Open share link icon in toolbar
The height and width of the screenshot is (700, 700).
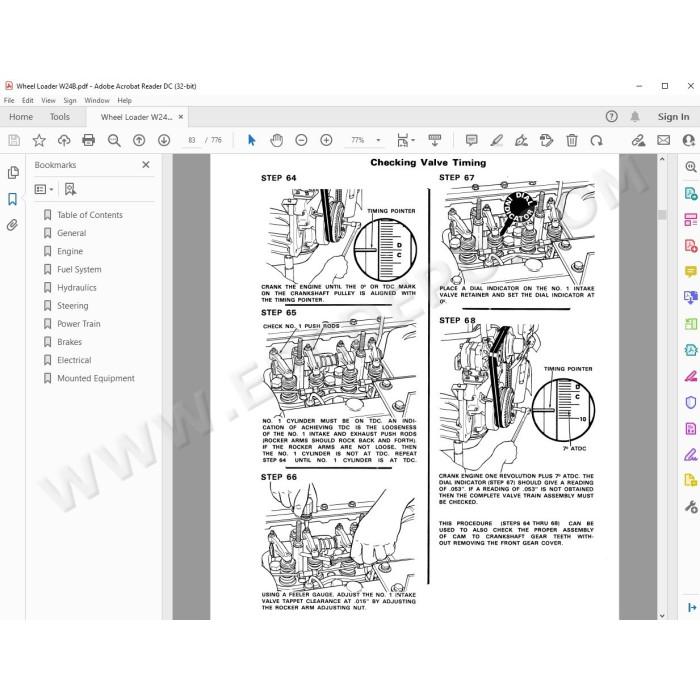coord(638,140)
